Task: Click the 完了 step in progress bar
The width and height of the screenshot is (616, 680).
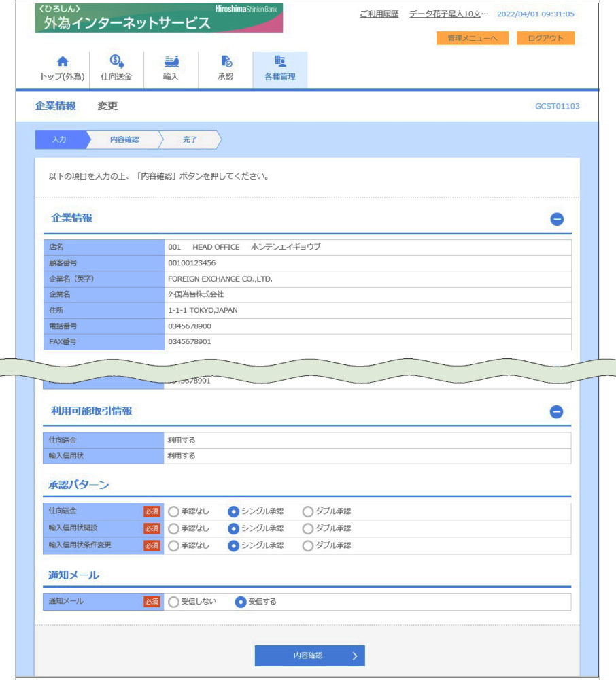Action: [190, 139]
